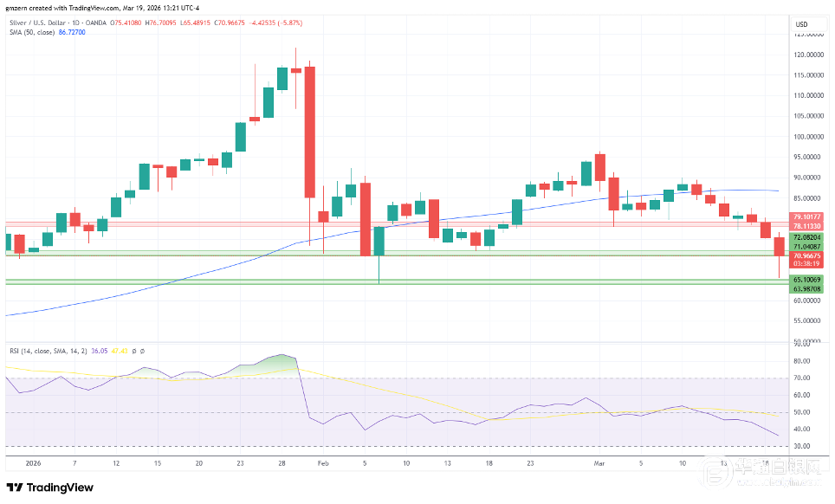This screenshot has width=835, height=504.
Task: Click the yellow RSI average value 47.43
Action: (x=120, y=351)
